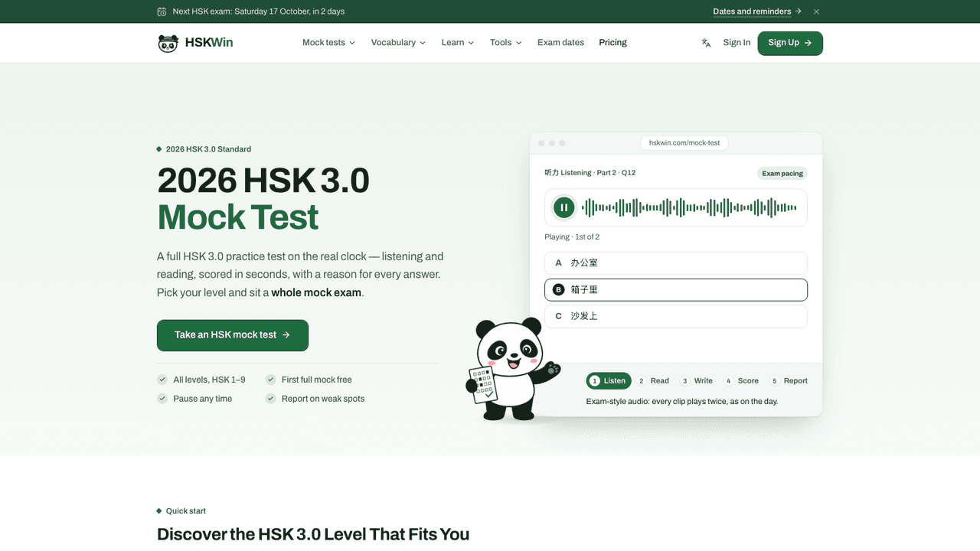Click the check icon beside Report on weak spots
This screenshot has height=551, width=980.
(270, 399)
